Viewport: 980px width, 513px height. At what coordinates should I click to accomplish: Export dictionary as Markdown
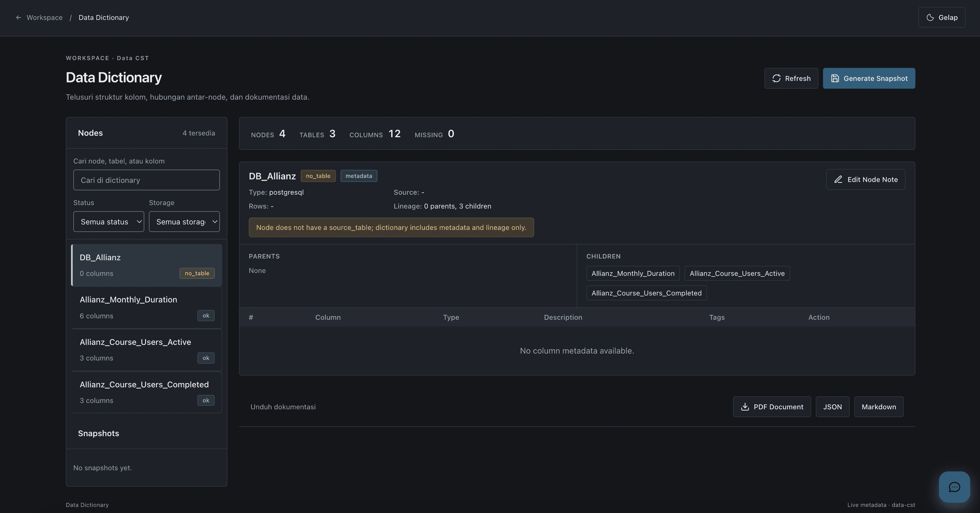click(x=879, y=407)
